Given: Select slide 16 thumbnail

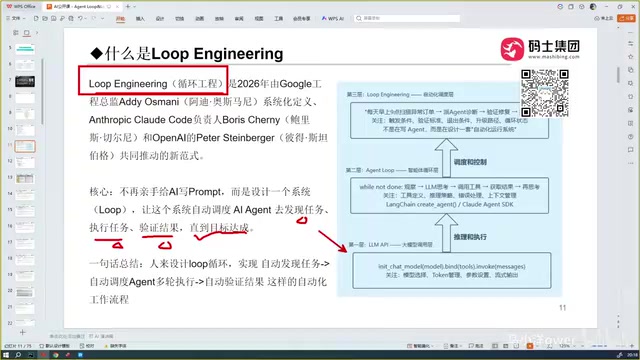Looking at the screenshot, I should tap(25, 227).
